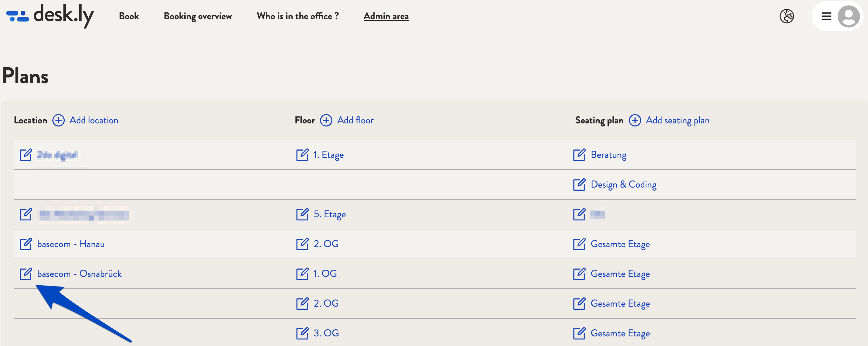This screenshot has height=346, width=868.
Task: Edit the 1. Etage floor via pencil icon
Action: [302, 155]
